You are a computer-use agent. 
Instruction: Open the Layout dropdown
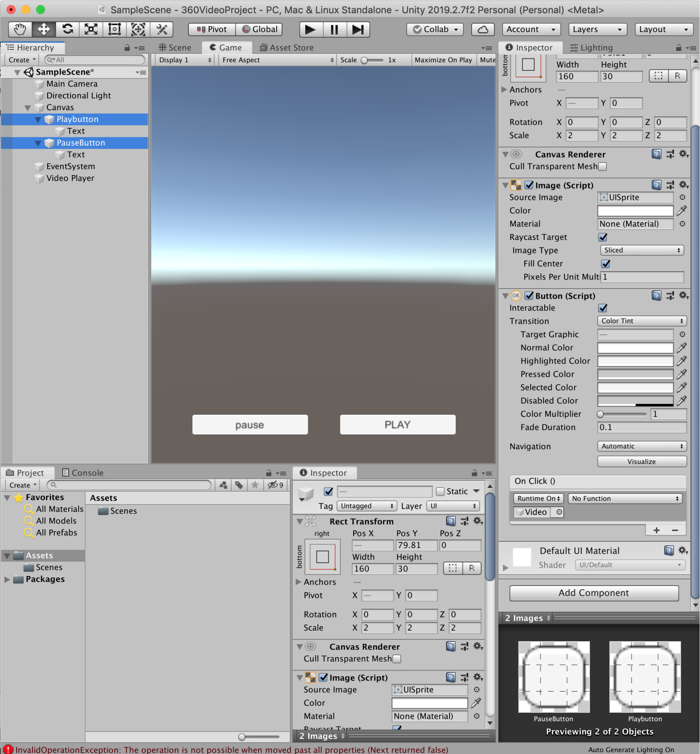pyautogui.click(x=663, y=29)
